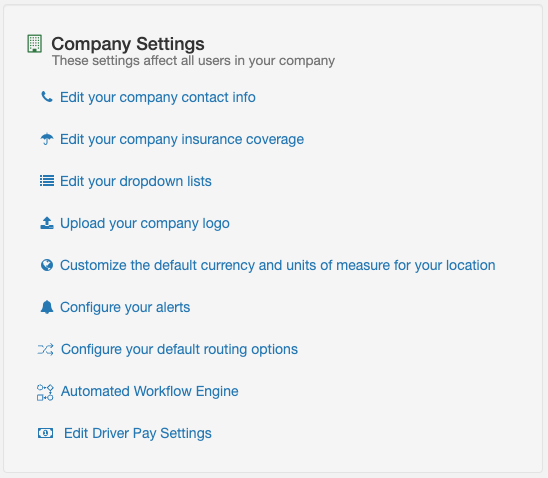Click the umbrella insurance icon

click(x=47, y=139)
